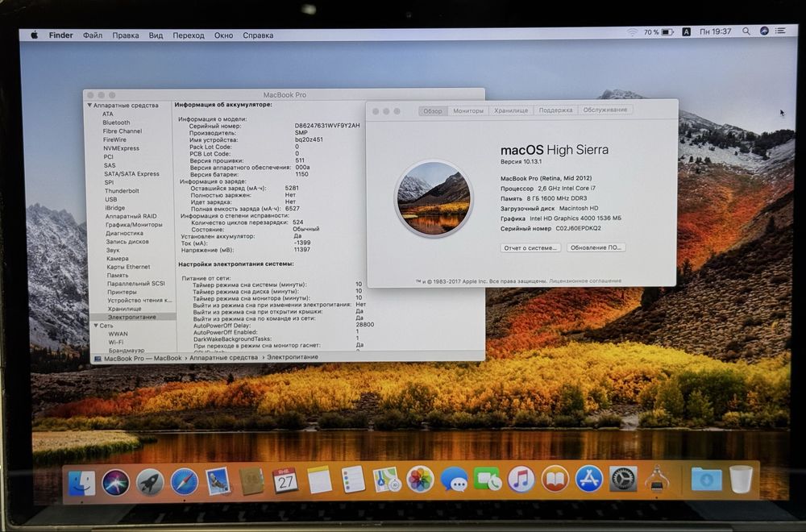This screenshot has width=806, height=532.
Task: Select Thunderbolt in the sidebar
Action: [122, 191]
